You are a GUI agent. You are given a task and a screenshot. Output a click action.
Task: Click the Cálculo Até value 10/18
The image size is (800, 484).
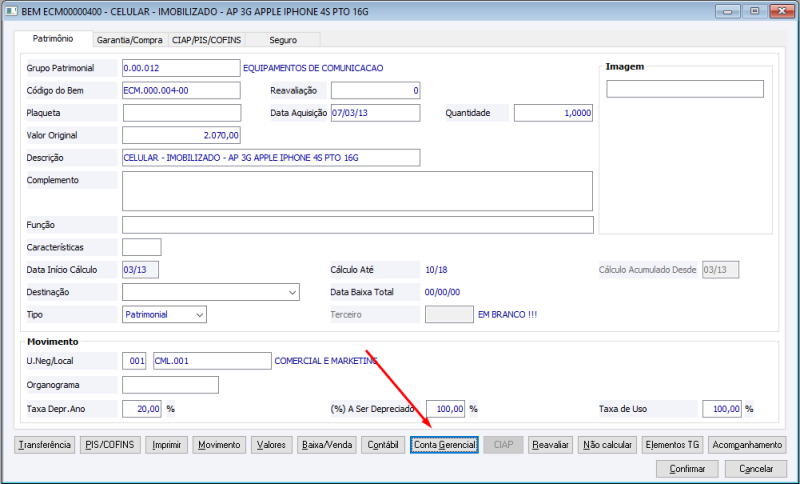pyautogui.click(x=436, y=270)
